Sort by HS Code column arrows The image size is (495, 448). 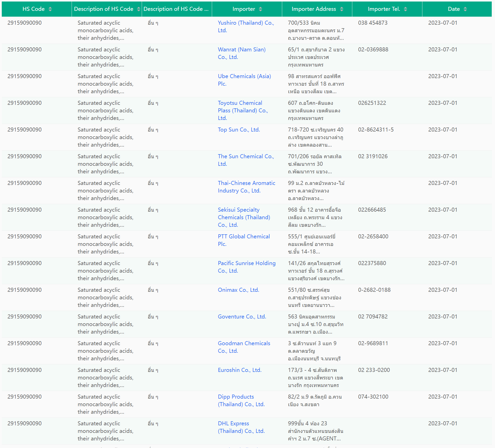coord(50,9)
